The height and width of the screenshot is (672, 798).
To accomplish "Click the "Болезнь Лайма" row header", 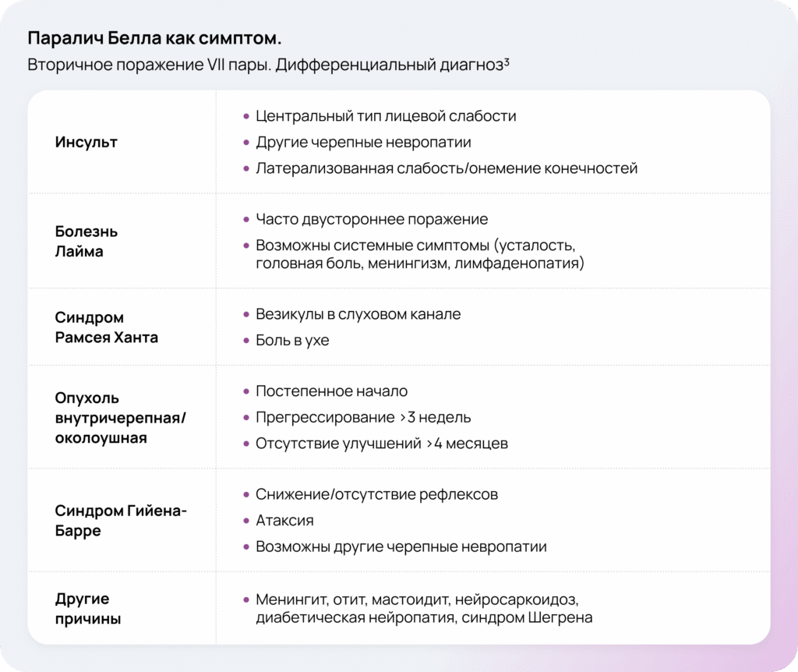I will pyautogui.click(x=87, y=242).
